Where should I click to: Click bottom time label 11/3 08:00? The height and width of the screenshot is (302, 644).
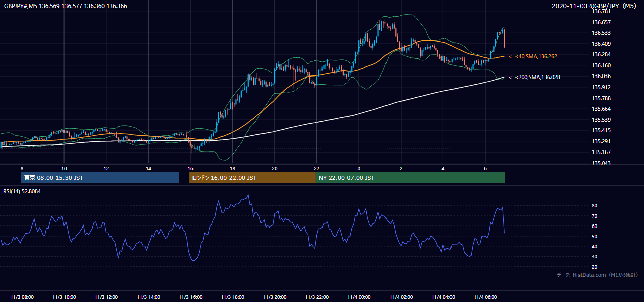(x=22, y=297)
